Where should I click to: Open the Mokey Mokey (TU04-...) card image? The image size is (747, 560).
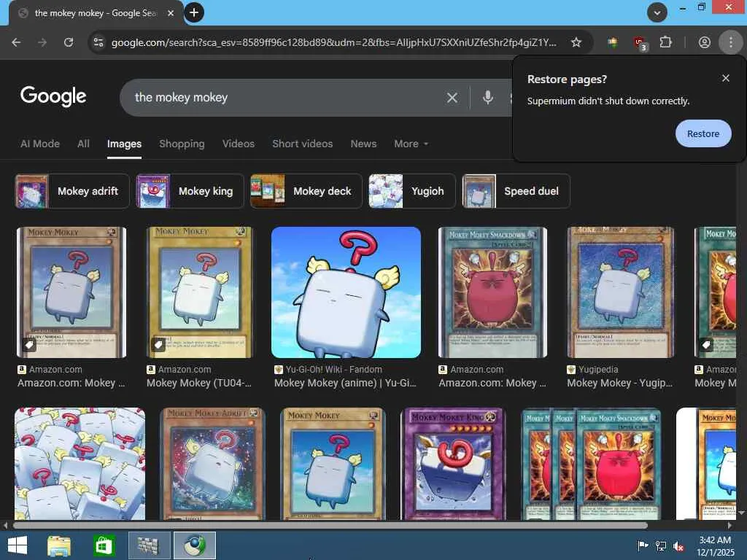pyautogui.click(x=200, y=292)
